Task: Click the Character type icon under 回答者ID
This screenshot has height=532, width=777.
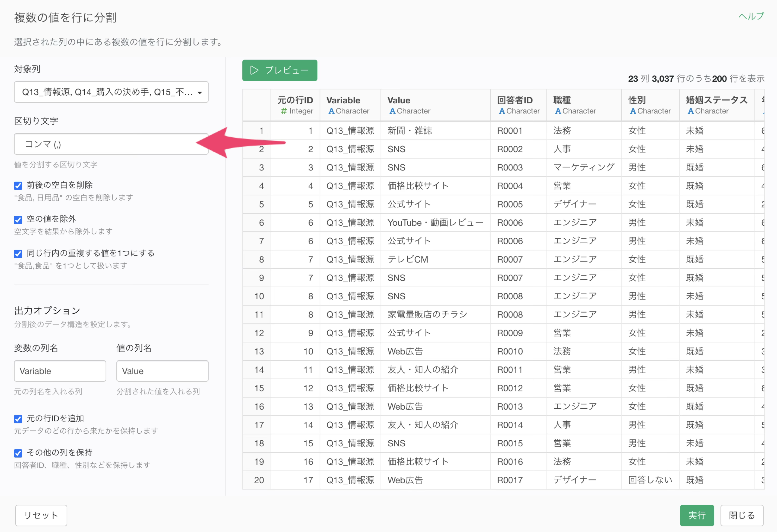Action: [x=502, y=111]
